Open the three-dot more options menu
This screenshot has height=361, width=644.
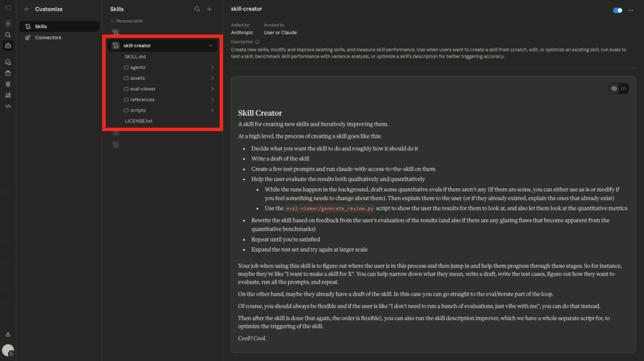point(630,10)
